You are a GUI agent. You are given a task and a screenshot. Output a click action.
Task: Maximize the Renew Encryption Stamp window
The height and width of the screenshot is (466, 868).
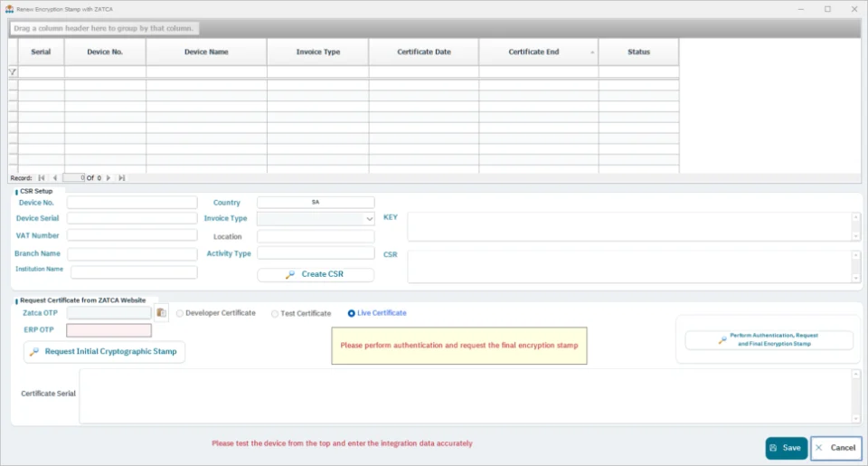pos(827,9)
